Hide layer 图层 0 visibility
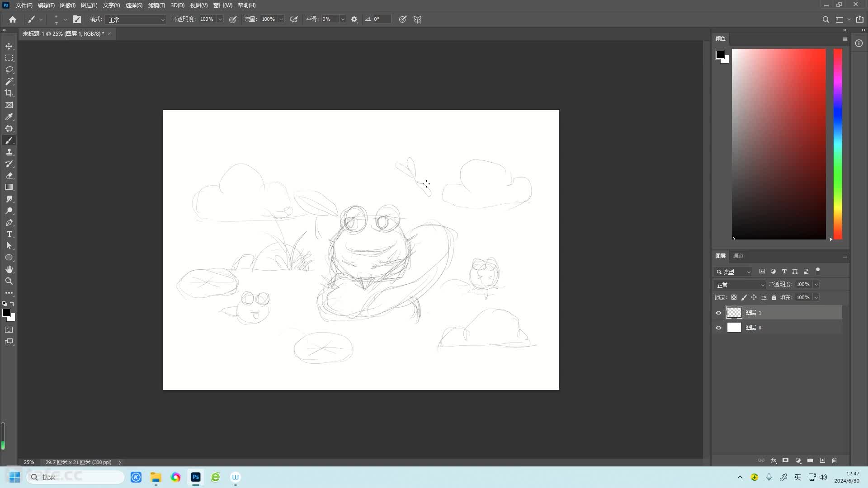This screenshot has width=868, height=488. click(x=718, y=328)
